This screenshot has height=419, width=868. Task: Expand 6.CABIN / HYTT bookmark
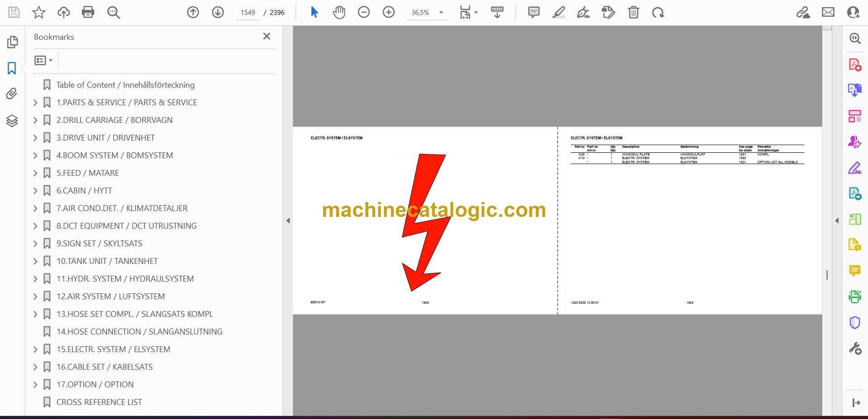[x=35, y=191]
